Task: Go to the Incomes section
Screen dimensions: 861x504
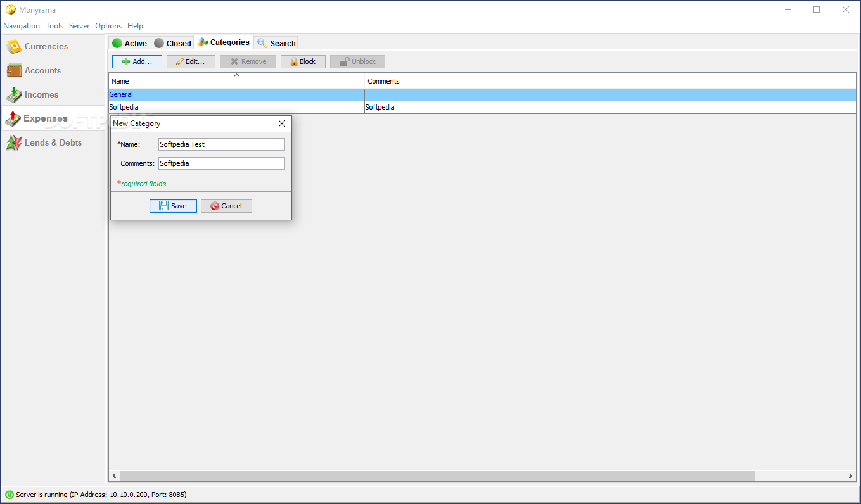Action: pos(53,94)
